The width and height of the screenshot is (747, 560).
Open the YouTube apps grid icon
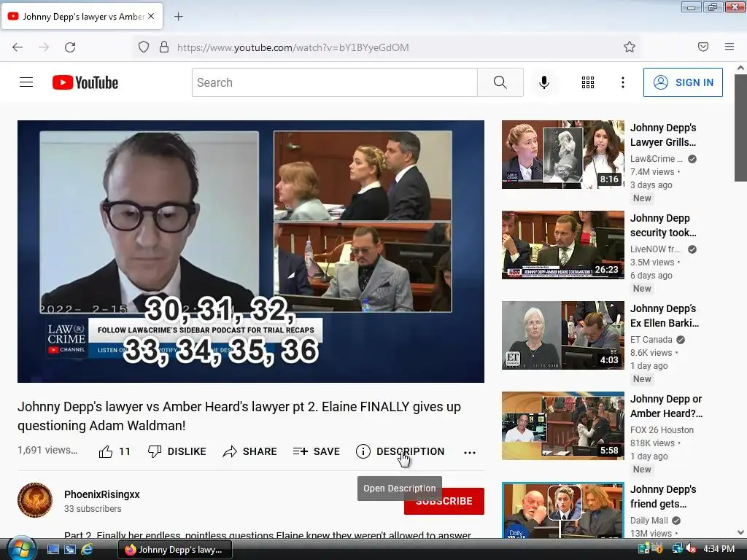[x=588, y=82]
